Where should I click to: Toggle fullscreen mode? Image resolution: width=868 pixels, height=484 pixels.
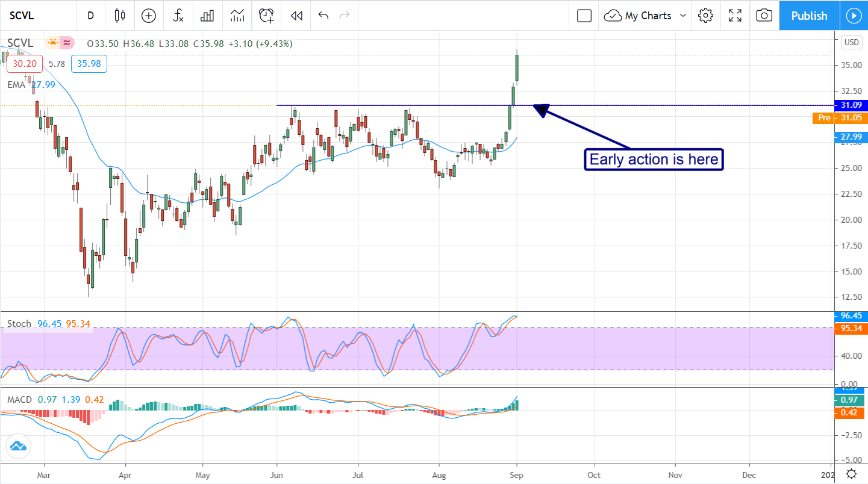[x=735, y=16]
